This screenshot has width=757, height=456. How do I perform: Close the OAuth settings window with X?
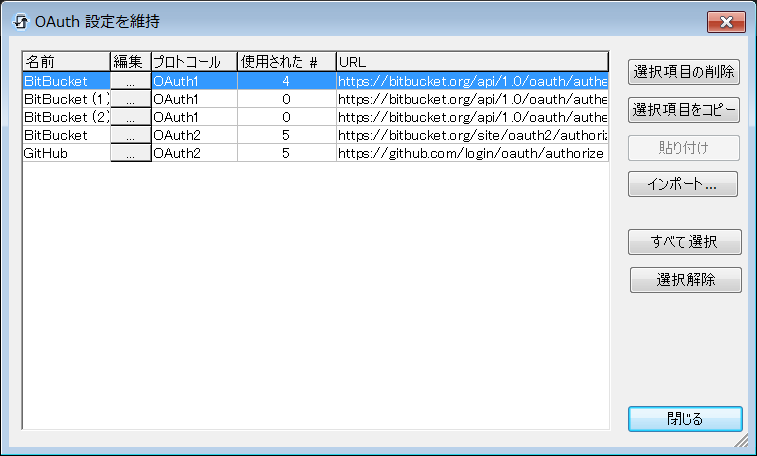(726, 22)
